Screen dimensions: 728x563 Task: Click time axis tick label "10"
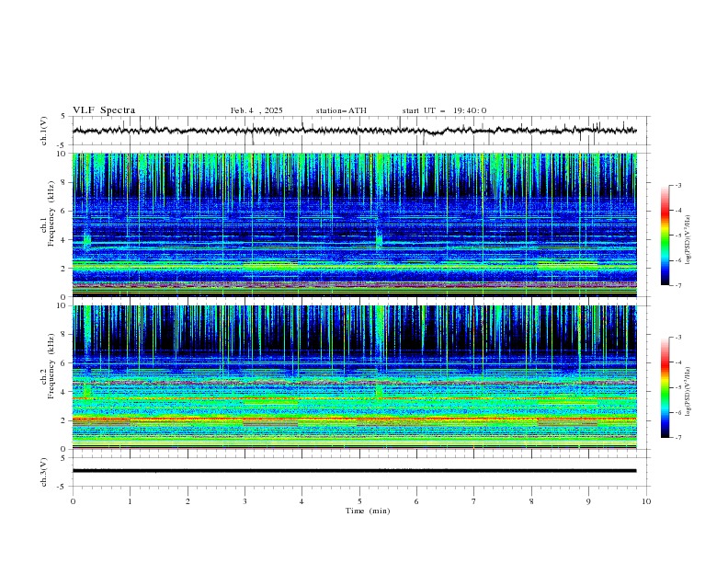(646, 501)
